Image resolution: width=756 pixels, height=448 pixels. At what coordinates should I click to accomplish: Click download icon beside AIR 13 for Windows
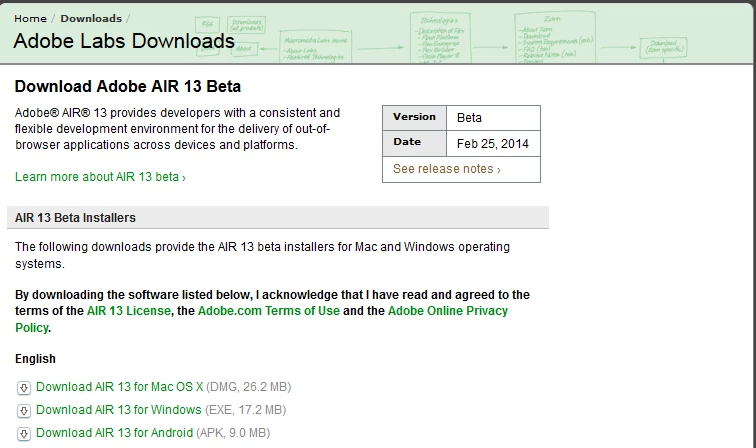pyautogui.click(x=24, y=410)
